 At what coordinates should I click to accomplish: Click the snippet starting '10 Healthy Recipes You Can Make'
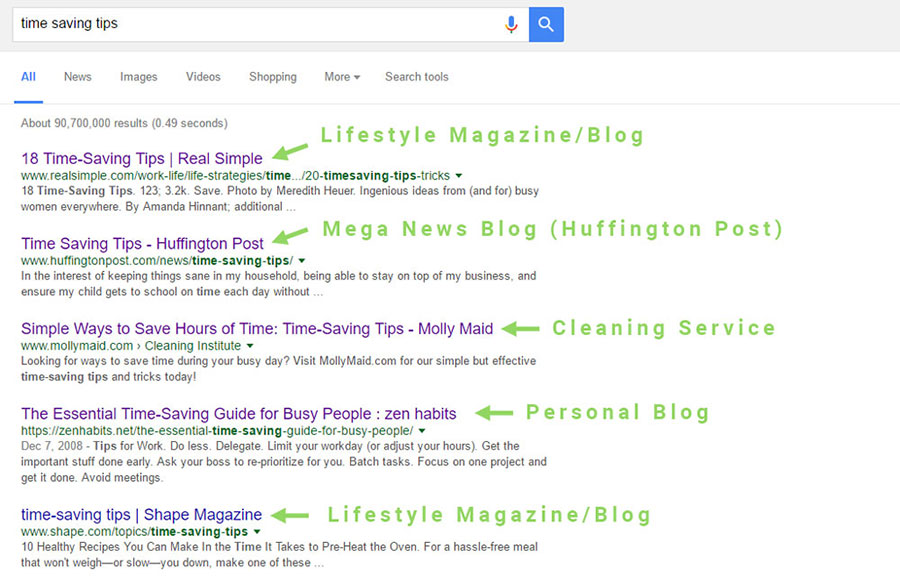coord(280,555)
